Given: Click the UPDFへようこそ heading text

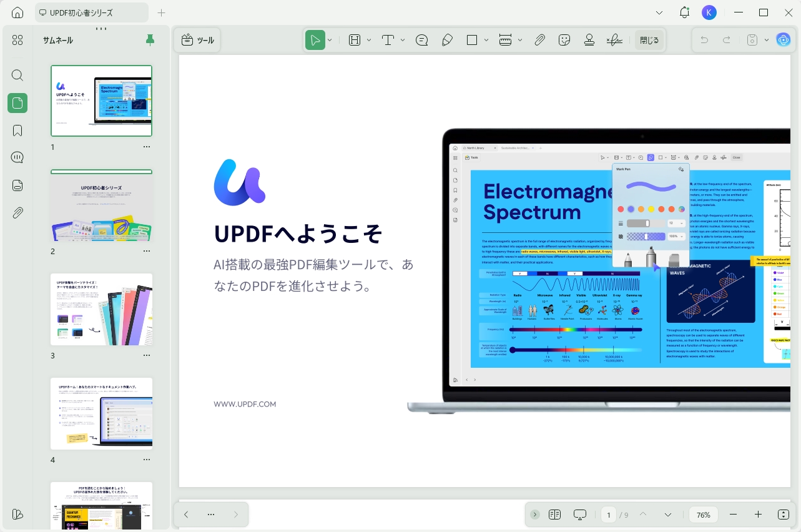Looking at the screenshot, I should (x=298, y=234).
